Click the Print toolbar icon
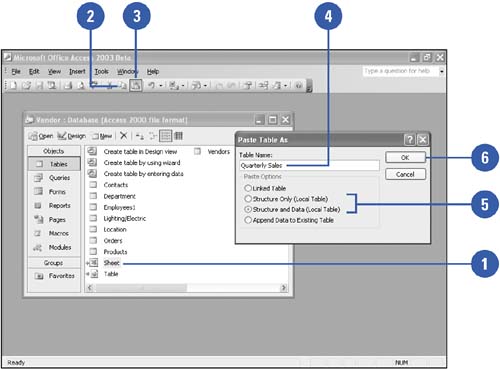The height and width of the screenshot is (369, 500). tap(68, 86)
